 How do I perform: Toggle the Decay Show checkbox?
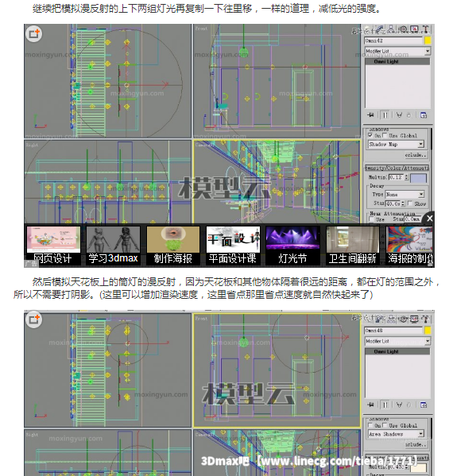[410, 203]
